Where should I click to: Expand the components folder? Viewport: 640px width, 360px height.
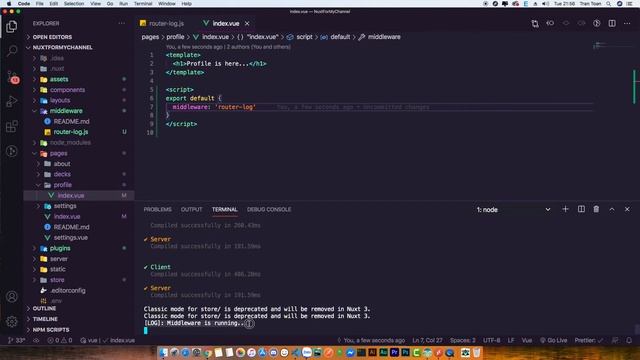tap(67, 90)
